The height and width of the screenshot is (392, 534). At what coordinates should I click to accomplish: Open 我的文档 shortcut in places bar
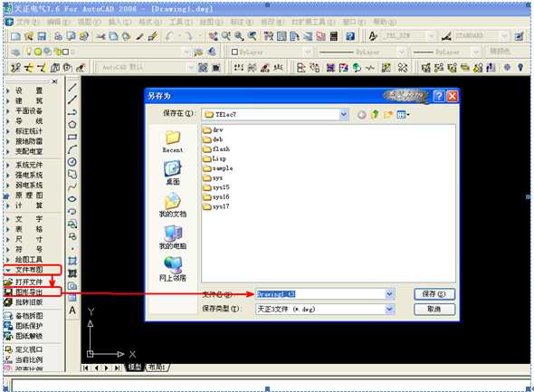pos(173,205)
